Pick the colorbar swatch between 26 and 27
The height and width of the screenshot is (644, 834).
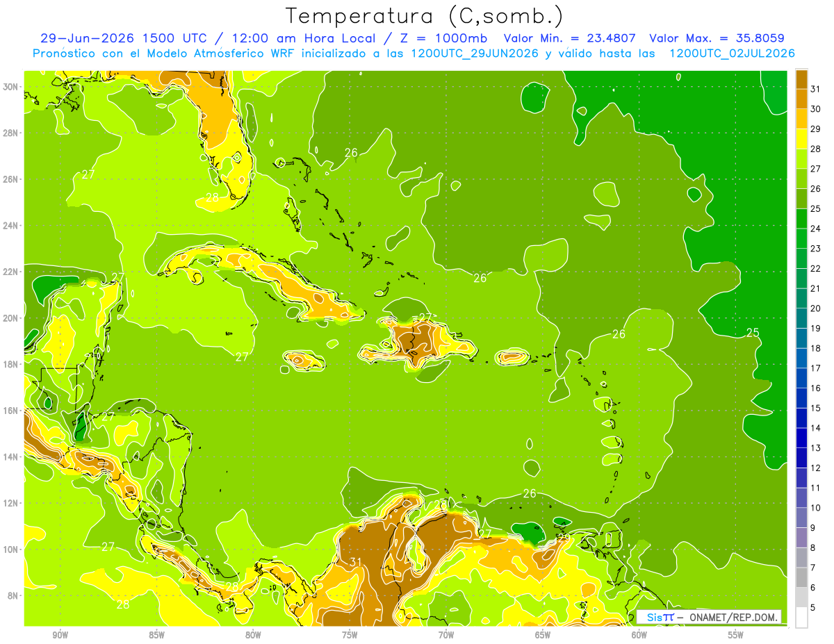[801, 178]
